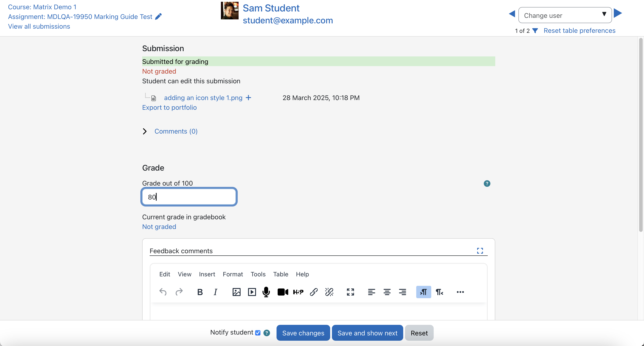This screenshot has width=644, height=346.
Task: Open the filter funnel next to 1 of 2
Action: point(535,31)
